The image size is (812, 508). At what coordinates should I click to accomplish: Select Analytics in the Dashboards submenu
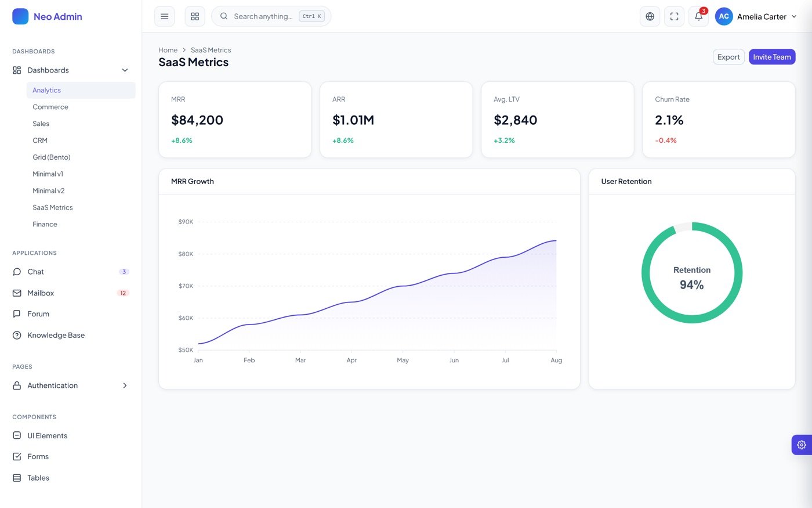81,90
